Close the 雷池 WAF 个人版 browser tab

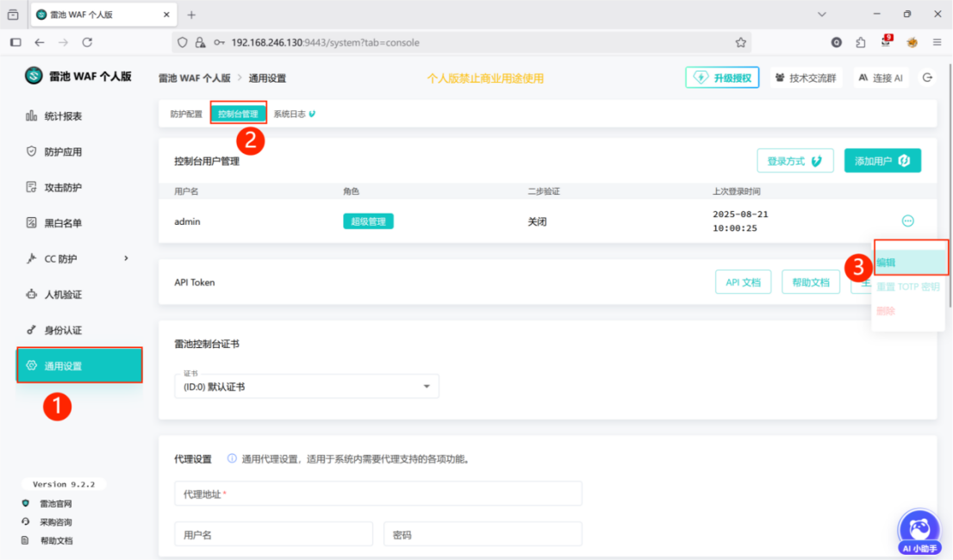click(x=166, y=15)
